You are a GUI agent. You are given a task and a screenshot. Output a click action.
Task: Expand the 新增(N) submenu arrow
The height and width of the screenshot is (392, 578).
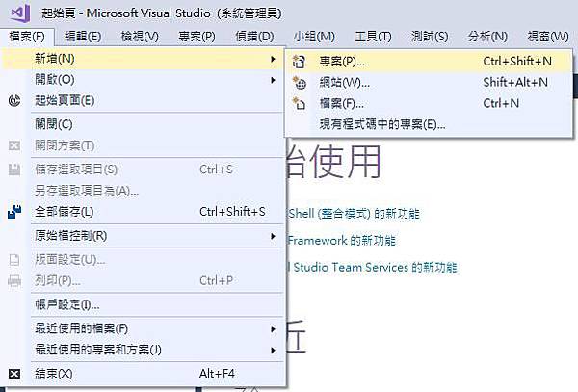pos(273,59)
